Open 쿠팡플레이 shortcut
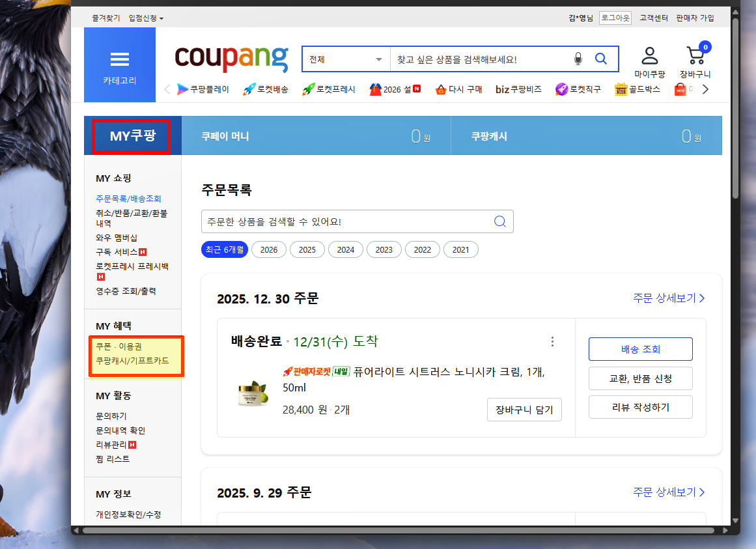Image resolution: width=756 pixels, height=549 pixels. pos(203,89)
